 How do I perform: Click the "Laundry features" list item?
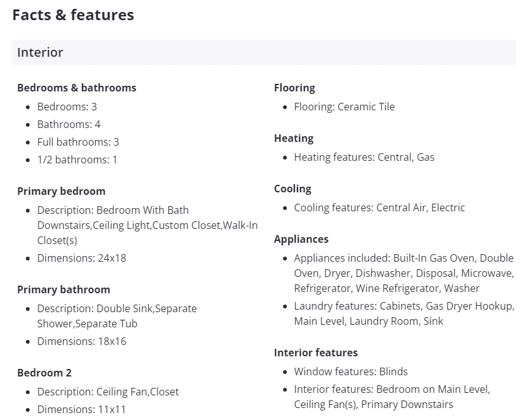pyautogui.click(x=403, y=313)
